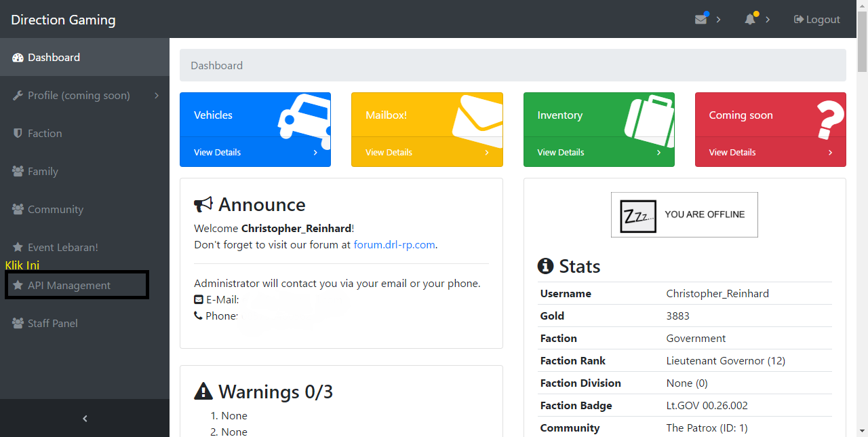868x437 pixels.
Task: Visit the forum.drl-rp.com link
Action: (x=394, y=244)
